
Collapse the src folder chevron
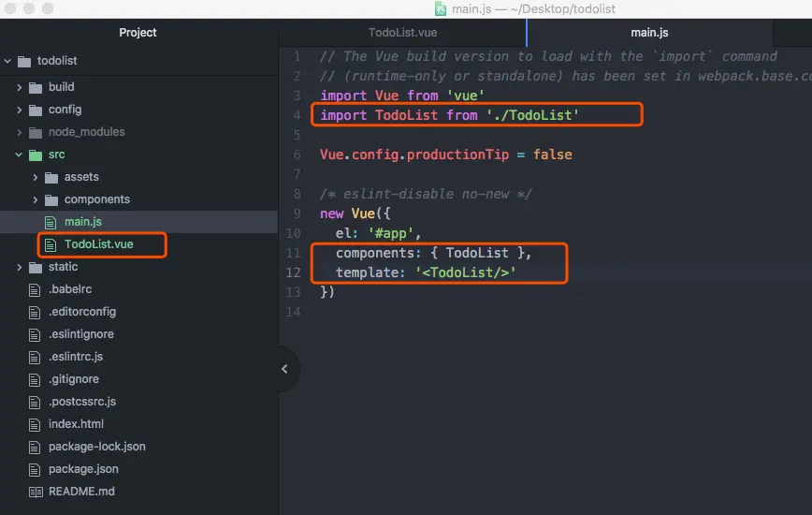(19, 154)
